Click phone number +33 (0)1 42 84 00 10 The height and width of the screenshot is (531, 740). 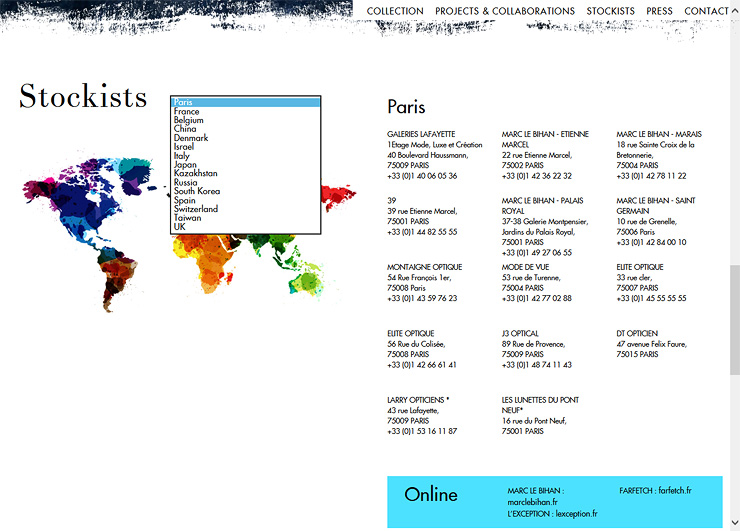coord(651,243)
